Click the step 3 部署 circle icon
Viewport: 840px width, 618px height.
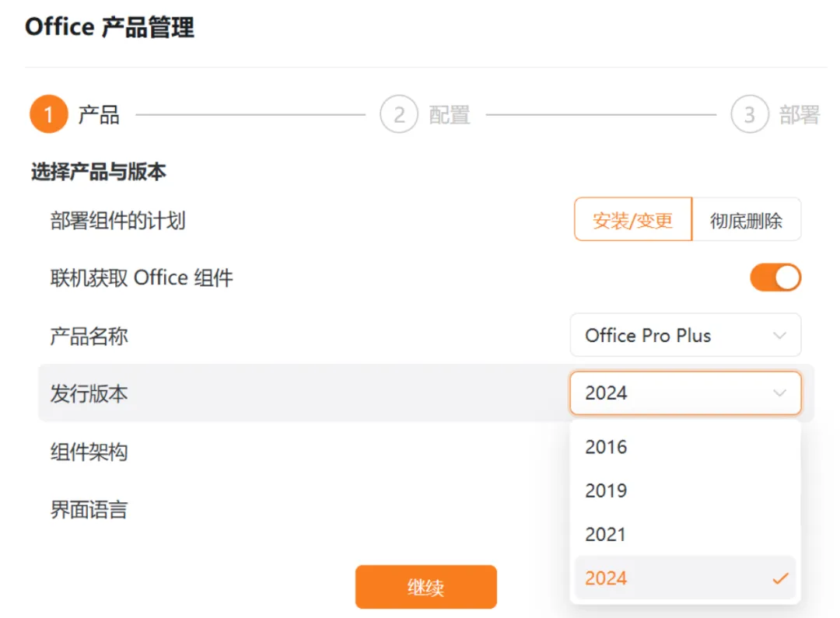click(x=750, y=114)
